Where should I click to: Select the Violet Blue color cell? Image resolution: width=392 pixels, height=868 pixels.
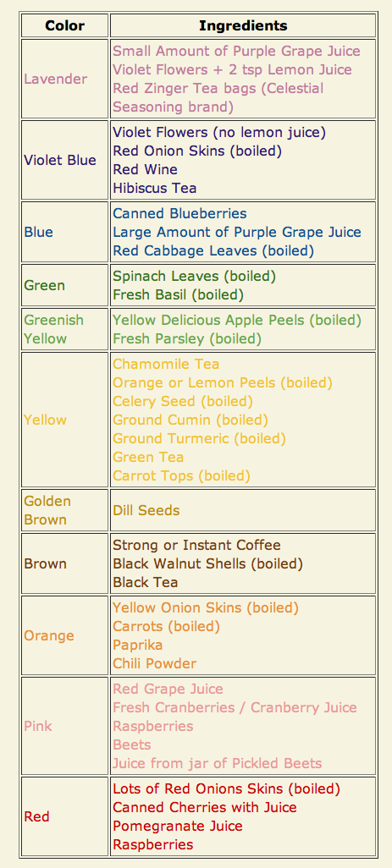click(x=65, y=160)
